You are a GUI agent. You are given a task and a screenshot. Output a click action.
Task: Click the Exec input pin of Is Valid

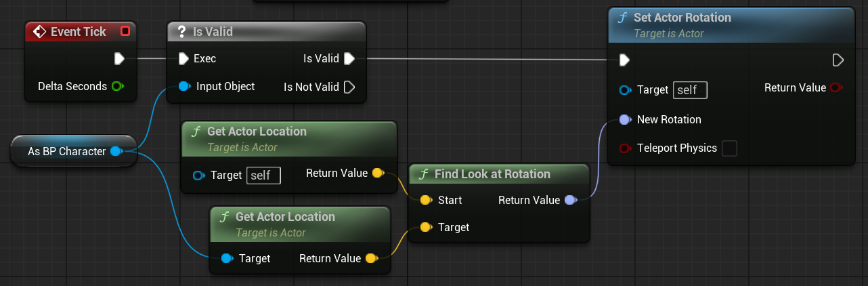coord(183,59)
